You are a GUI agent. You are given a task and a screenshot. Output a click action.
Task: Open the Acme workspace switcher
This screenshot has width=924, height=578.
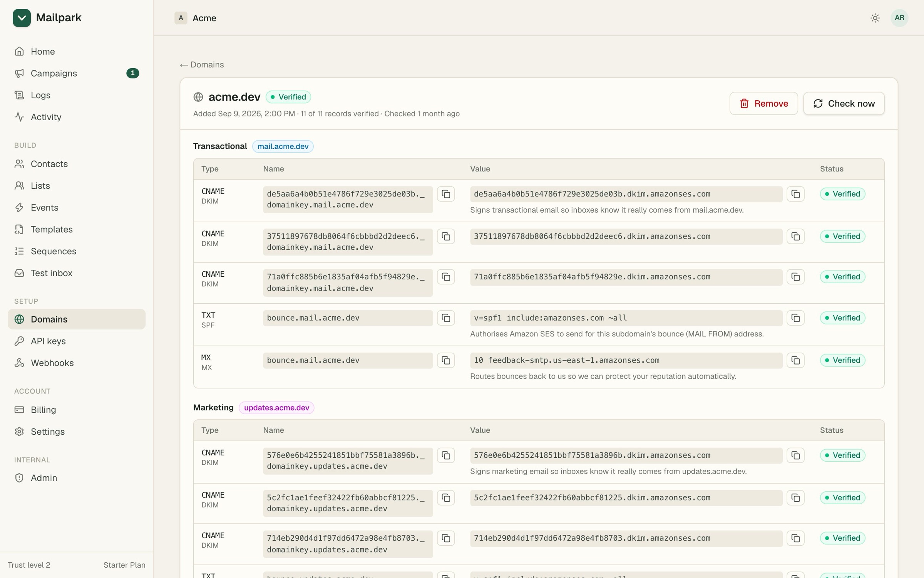tap(196, 18)
